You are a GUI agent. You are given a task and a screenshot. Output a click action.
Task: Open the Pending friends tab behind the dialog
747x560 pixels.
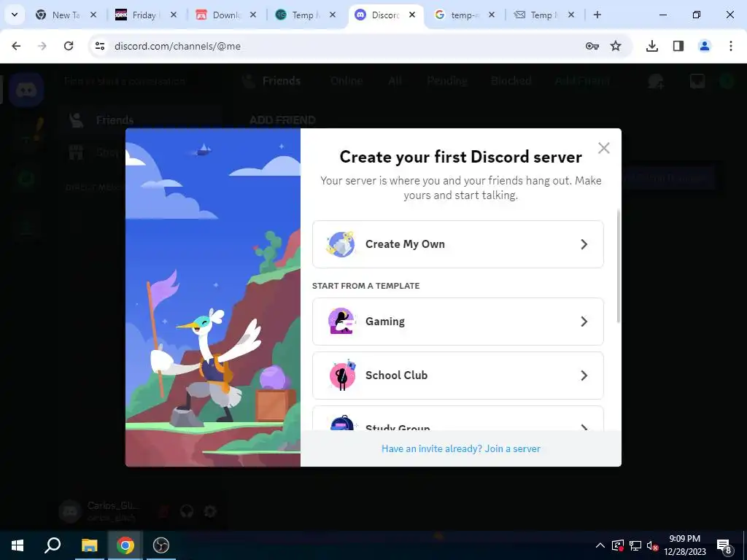click(x=447, y=81)
